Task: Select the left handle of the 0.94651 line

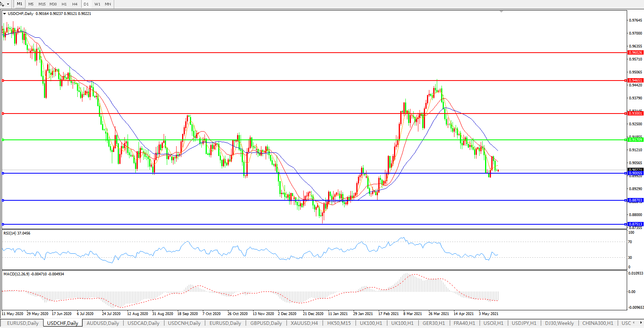Action: point(3,81)
